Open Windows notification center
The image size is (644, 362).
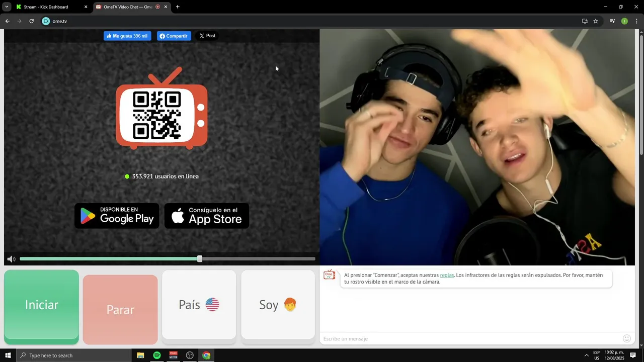point(633,355)
